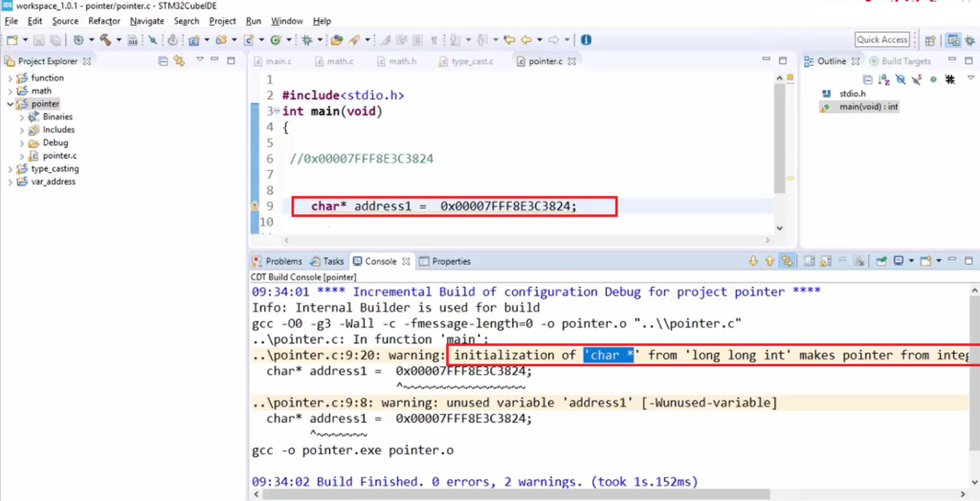The image size is (980, 501).
Task: Expand the math project tree node
Action: click(10, 91)
